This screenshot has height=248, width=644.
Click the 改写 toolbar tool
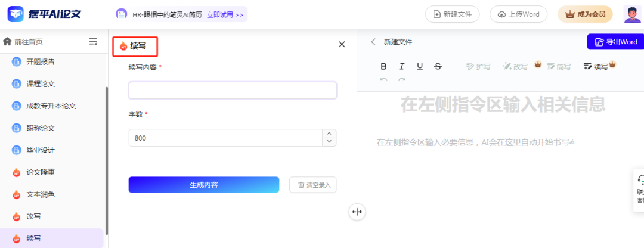click(515, 67)
